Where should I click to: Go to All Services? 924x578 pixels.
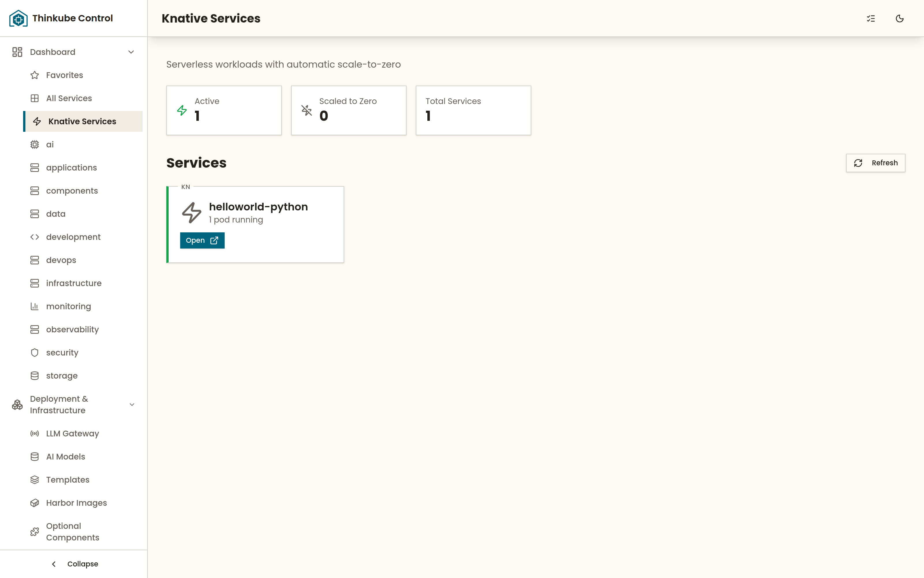pos(69,98)
